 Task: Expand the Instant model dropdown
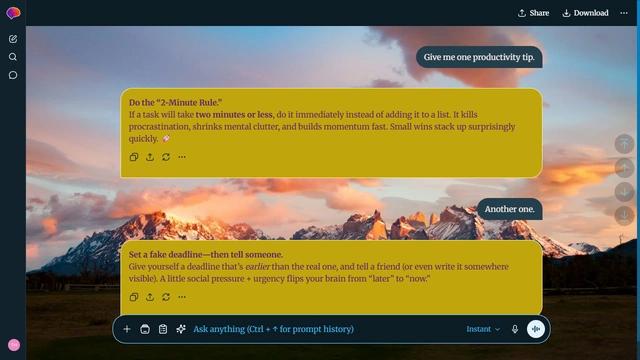pyautogui.click(x=483, y=329)
